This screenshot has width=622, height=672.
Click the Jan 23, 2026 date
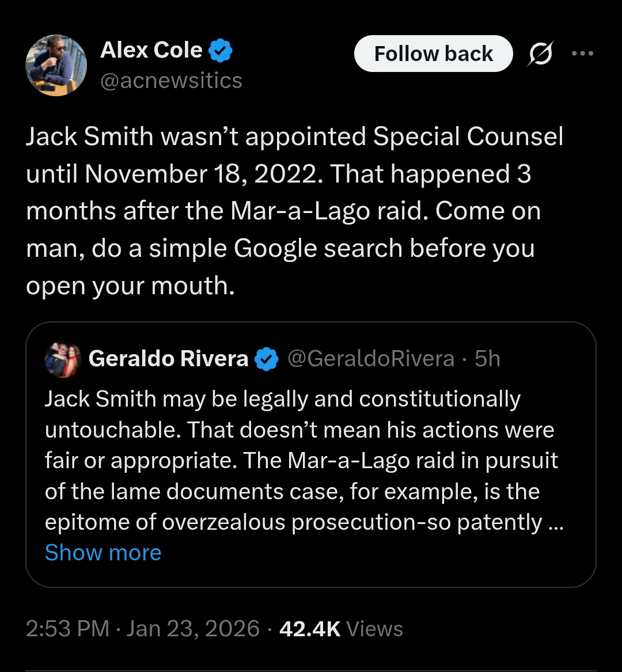[193, 628]
